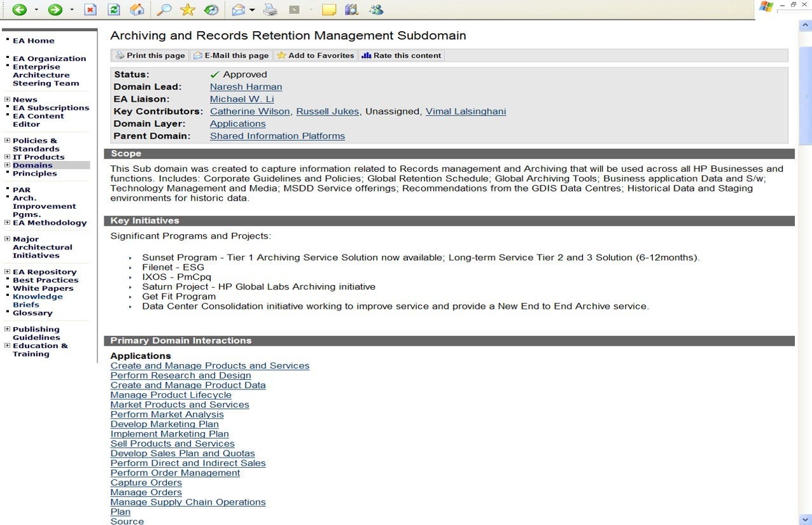Open the Search magnifying glass icon

pyautogui.click(x=164, y=10)
